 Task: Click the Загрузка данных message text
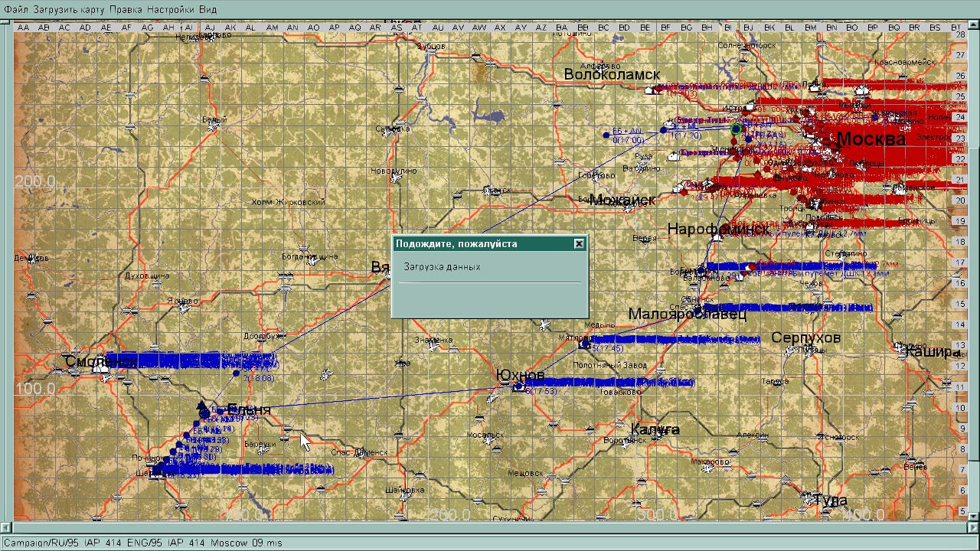pyautogui.click(x=442, y=267)
